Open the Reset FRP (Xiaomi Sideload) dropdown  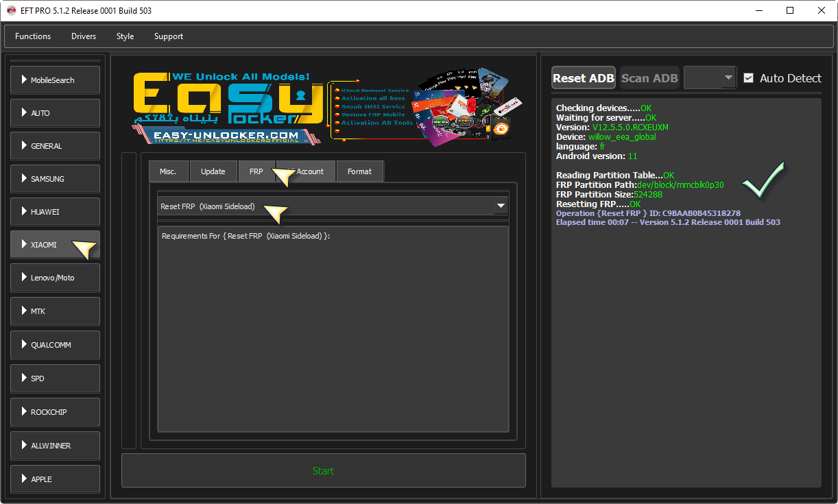(333, 206)
